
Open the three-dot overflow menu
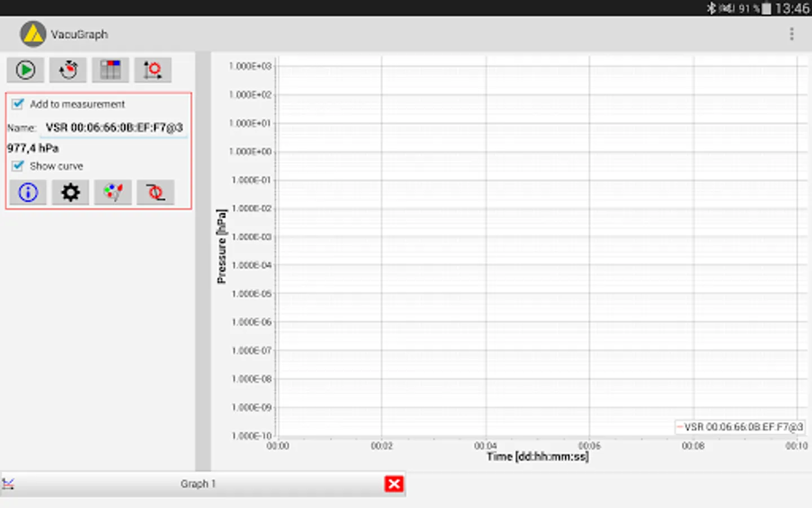tap(792, 34)
